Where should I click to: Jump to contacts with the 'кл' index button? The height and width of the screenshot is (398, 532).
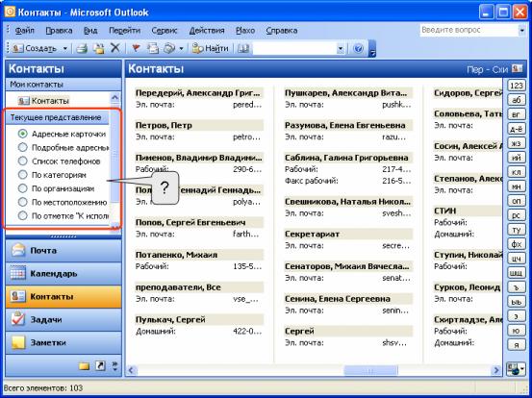[x=516, y=172]
